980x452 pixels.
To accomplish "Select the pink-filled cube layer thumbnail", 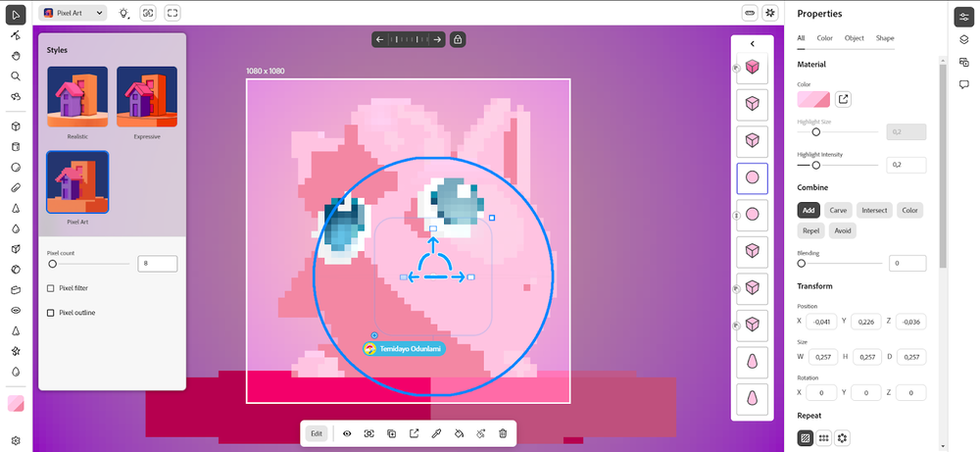I will pos(753,68).
